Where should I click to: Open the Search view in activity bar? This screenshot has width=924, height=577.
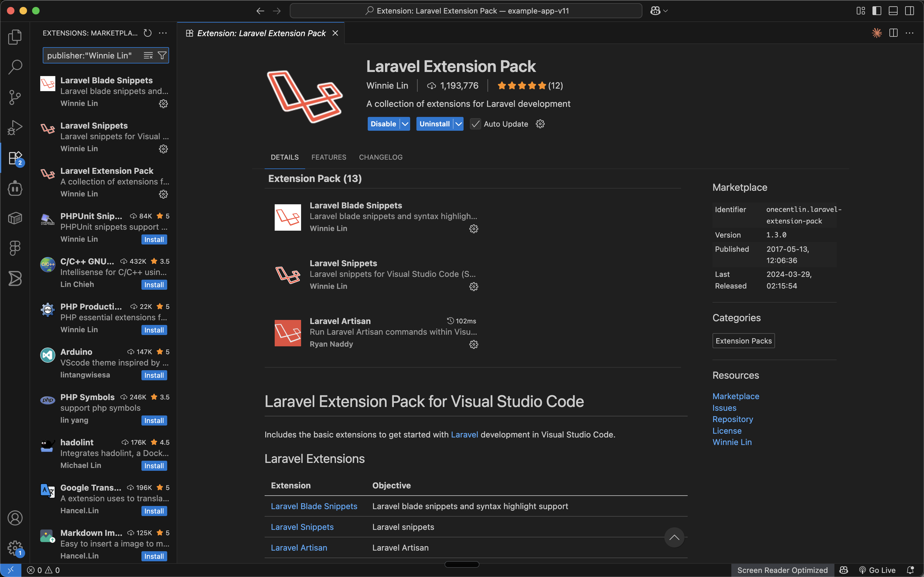[x=15, y=67]
